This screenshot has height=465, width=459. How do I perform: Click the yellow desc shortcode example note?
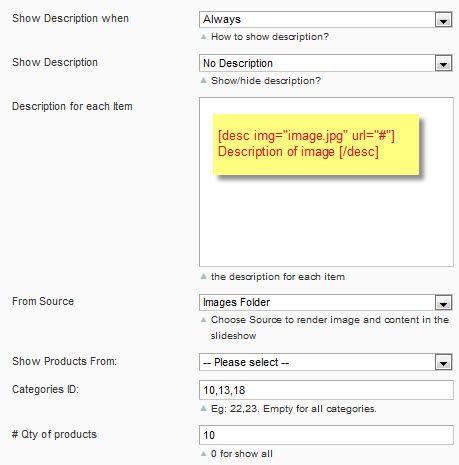pos(316,145)
